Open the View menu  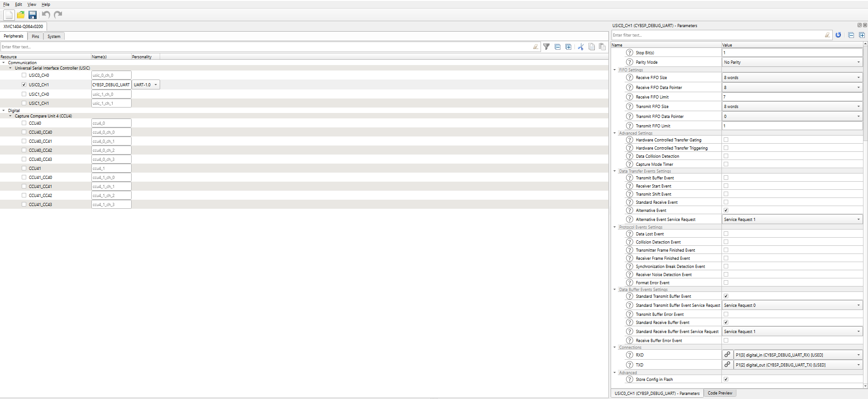pos(32,5)
